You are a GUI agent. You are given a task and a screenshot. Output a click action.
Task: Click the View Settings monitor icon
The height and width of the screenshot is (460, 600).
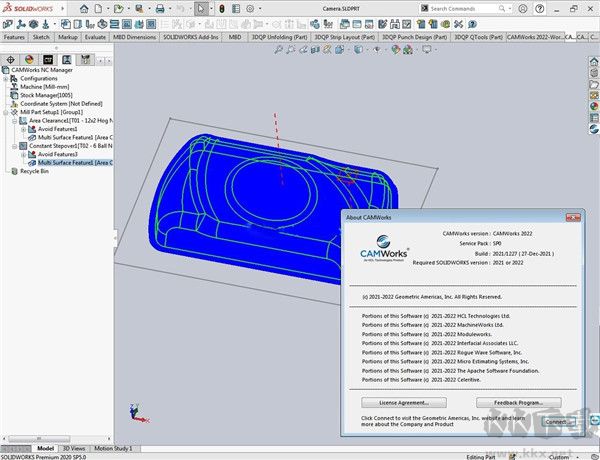pyautogui.click(x=427, y=49)
